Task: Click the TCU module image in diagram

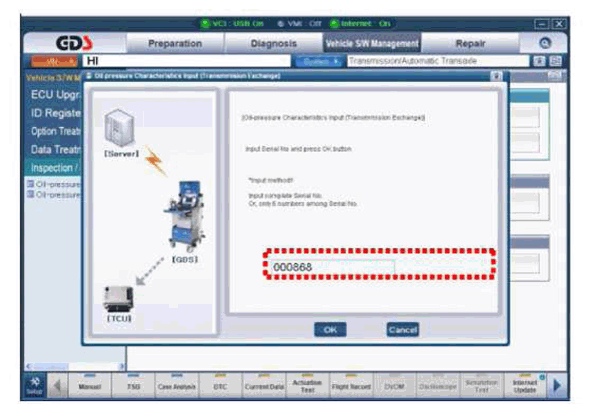Action: (118, 298)
